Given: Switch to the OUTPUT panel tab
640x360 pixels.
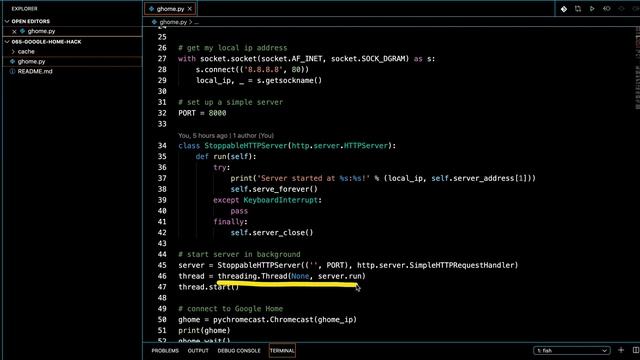Looking at the screenshot, I should (x=198, y=351).
